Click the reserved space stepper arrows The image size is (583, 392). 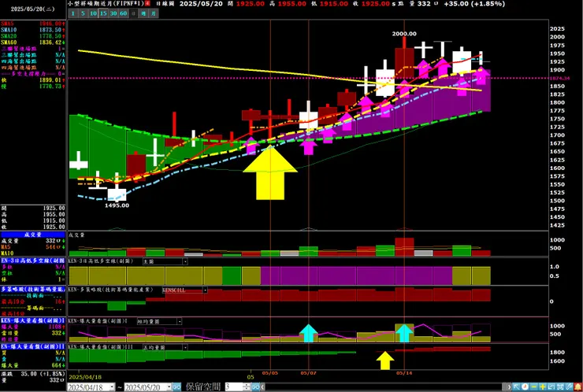click(247, 387)
